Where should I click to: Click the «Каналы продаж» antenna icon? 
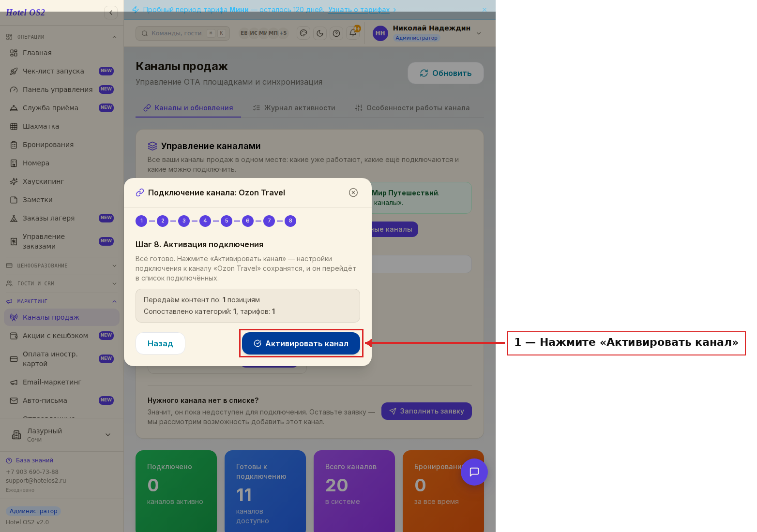click(x=14, y=317)
